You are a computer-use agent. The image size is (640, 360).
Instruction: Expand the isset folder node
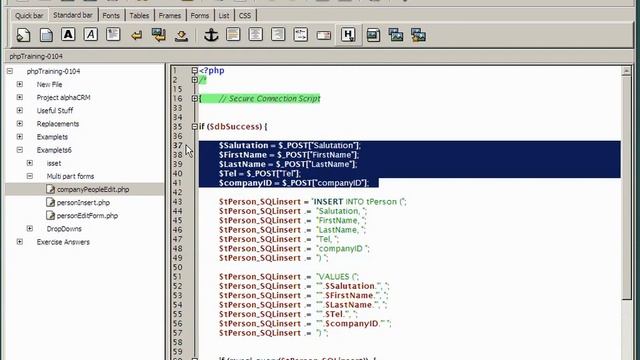pyautogui.click(x=30, y=163)
